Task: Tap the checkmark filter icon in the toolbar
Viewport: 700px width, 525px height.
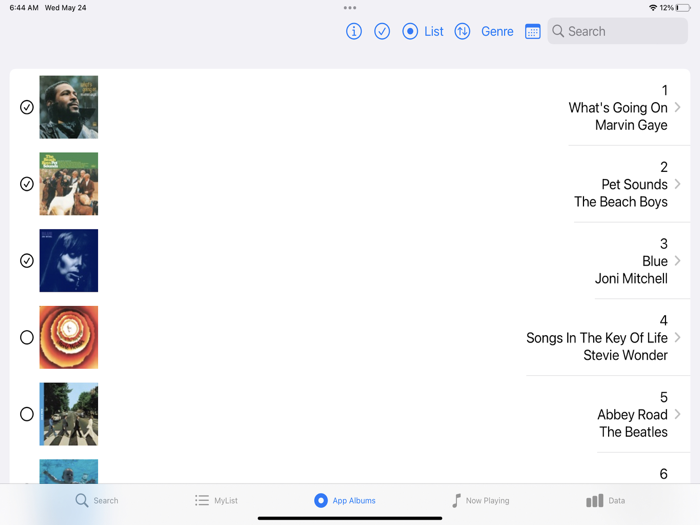Action: click(382, 31)
